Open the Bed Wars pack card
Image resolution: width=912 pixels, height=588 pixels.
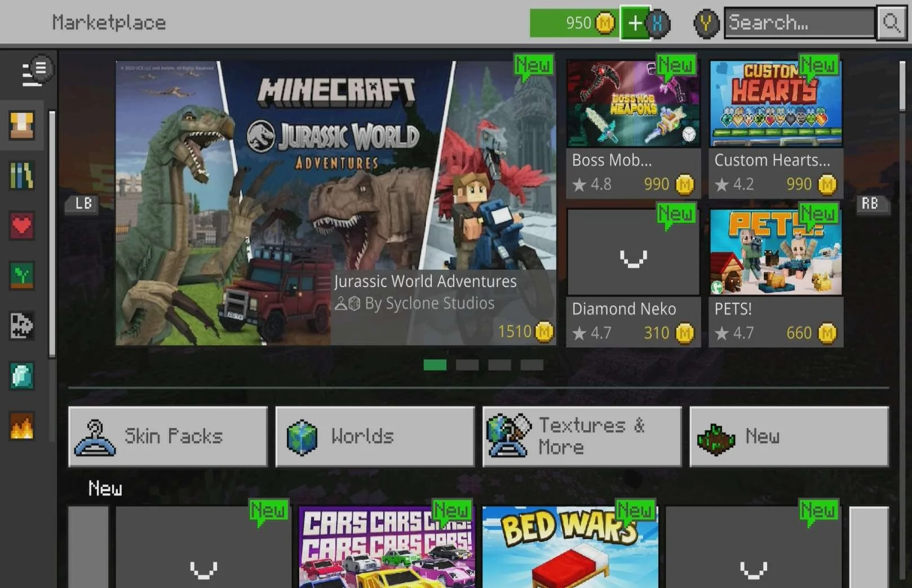(570, 547)
